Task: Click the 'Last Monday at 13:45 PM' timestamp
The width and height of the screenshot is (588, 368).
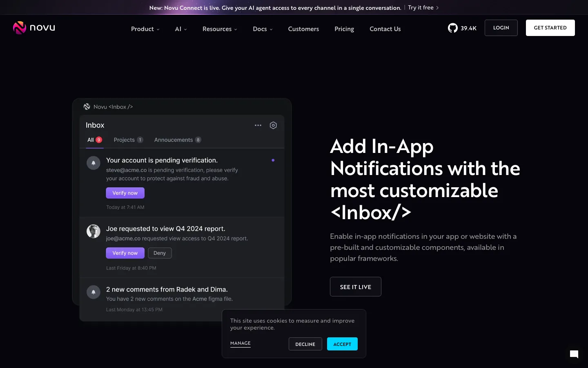Action: tap(134, 310)
